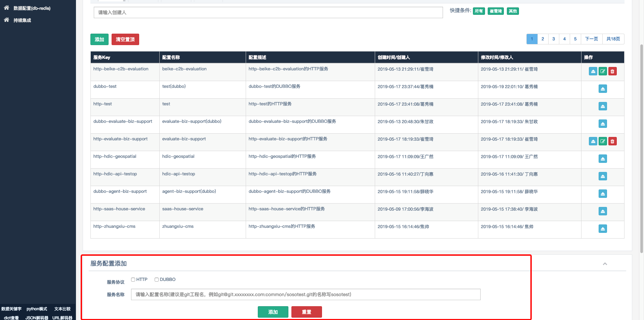Edit http-beike-c2b-evaluation config with green icon

point(603,71)
